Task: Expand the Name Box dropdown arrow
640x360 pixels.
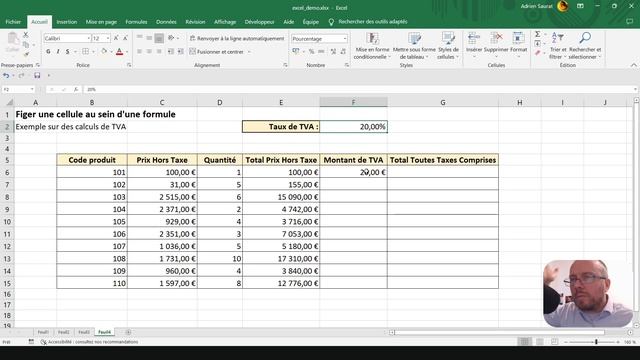Action: 32,89
